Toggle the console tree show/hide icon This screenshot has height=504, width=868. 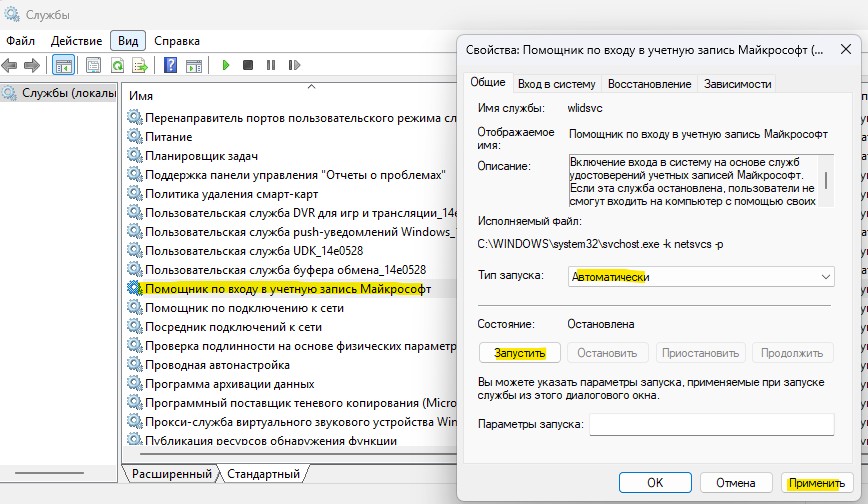click(63, 65)
